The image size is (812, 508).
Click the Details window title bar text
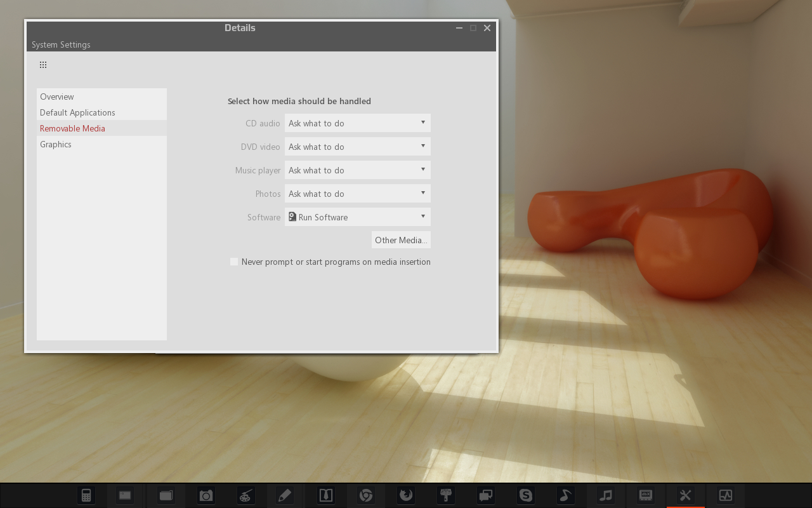point(240,28)
